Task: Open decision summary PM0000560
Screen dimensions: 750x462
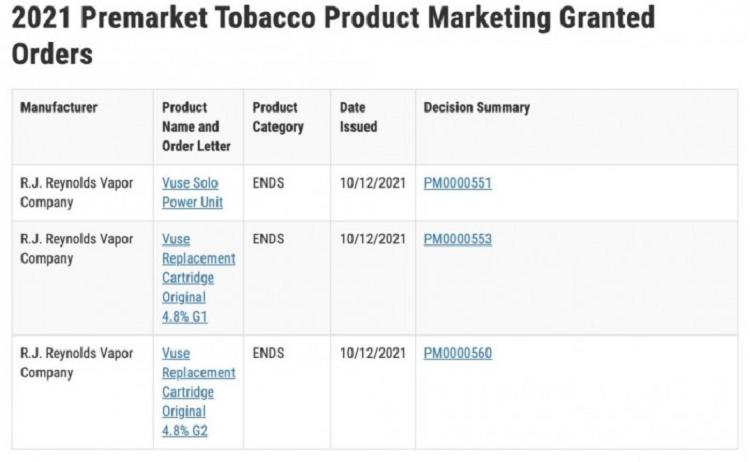Action: (458, 353)
